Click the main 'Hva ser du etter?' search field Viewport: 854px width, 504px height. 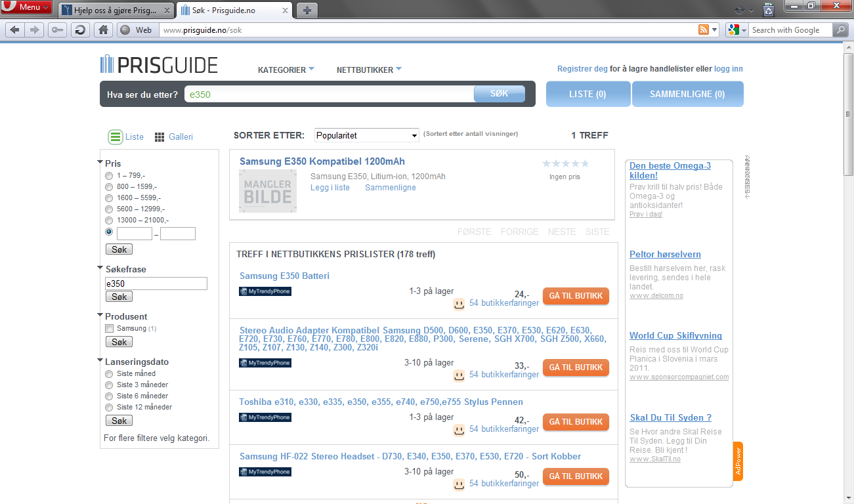330,94
